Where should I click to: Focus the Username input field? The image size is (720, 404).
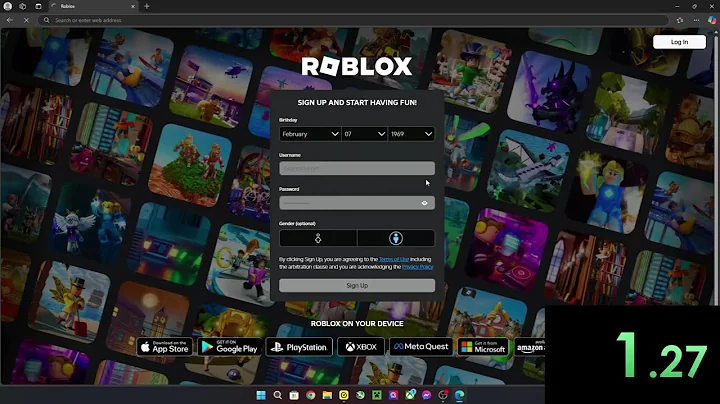pos(357,168)
